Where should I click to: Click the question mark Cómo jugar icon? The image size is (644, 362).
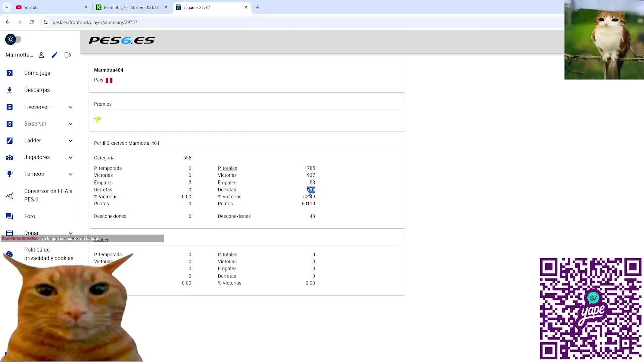click(9, 73)
